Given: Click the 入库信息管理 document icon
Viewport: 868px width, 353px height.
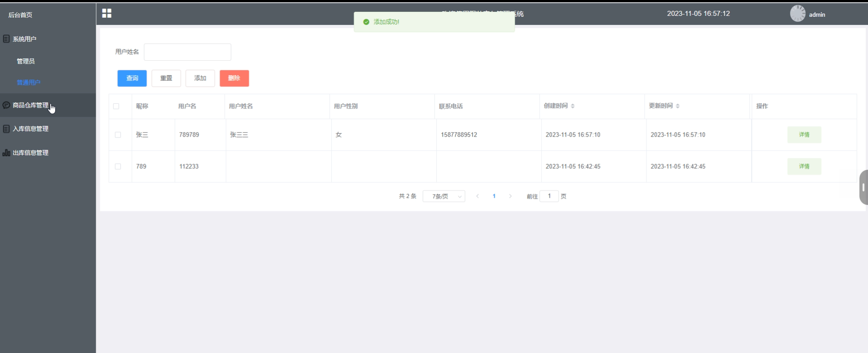Looking at the screenshot, I should [6, 129].
